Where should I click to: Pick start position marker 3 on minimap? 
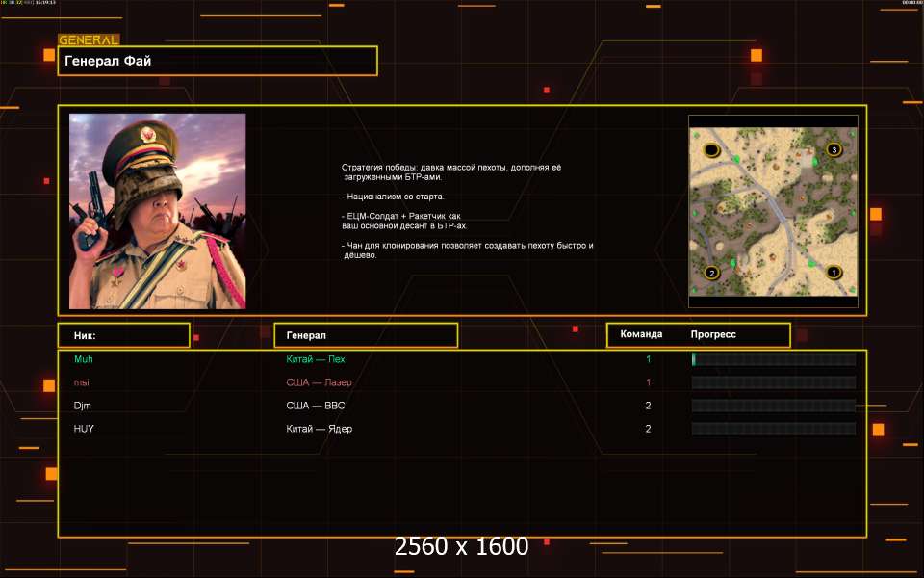[834, 149]
